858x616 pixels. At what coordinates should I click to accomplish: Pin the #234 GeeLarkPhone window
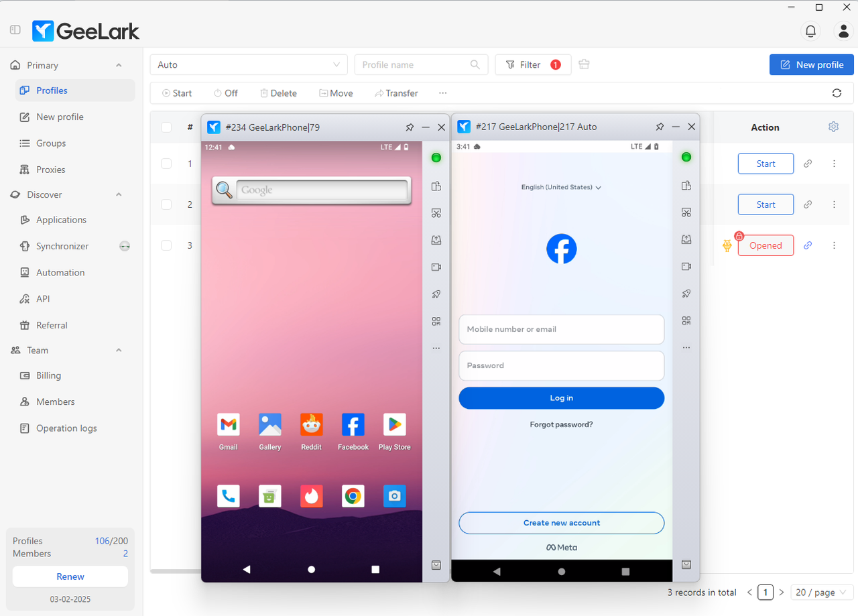coord(410,127)
